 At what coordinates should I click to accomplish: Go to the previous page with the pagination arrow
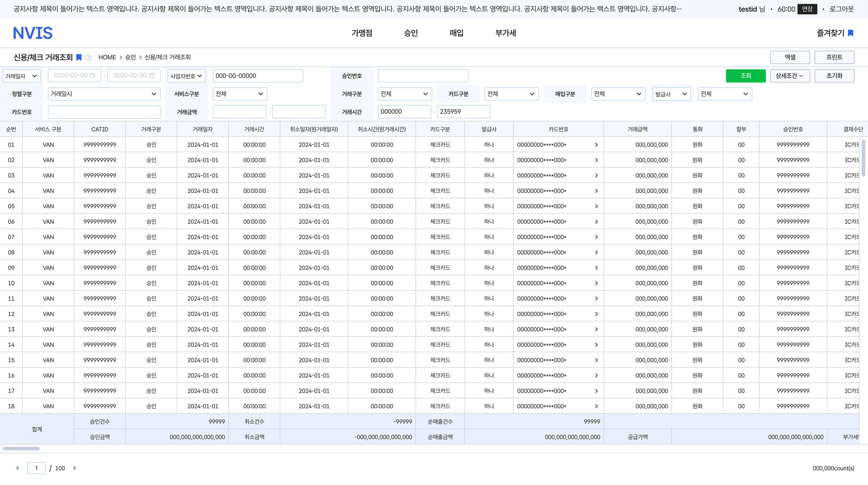coord(17,468)
